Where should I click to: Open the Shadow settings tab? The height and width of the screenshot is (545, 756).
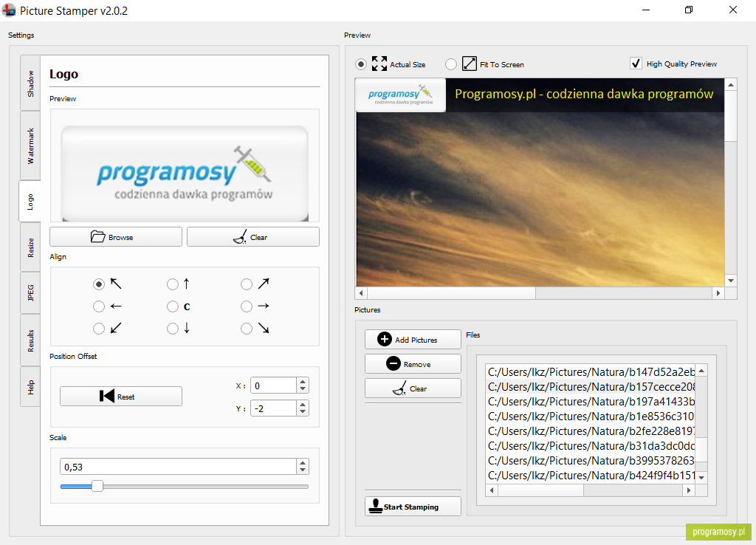30,83
